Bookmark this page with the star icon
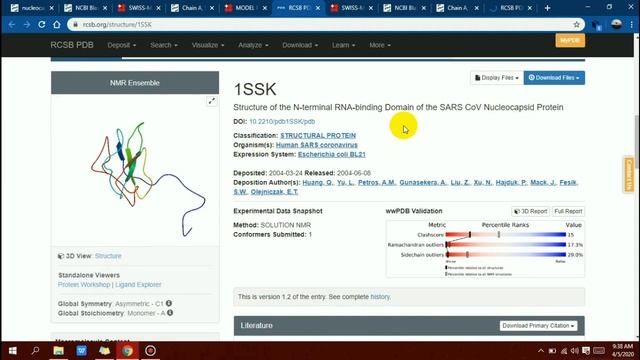The image size is (640, 360). pyautogui.click(x=576, y=24)
